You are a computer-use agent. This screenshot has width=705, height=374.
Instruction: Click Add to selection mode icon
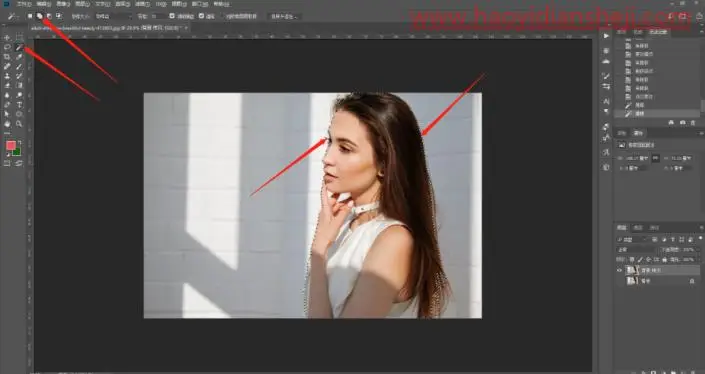point(40,16)
